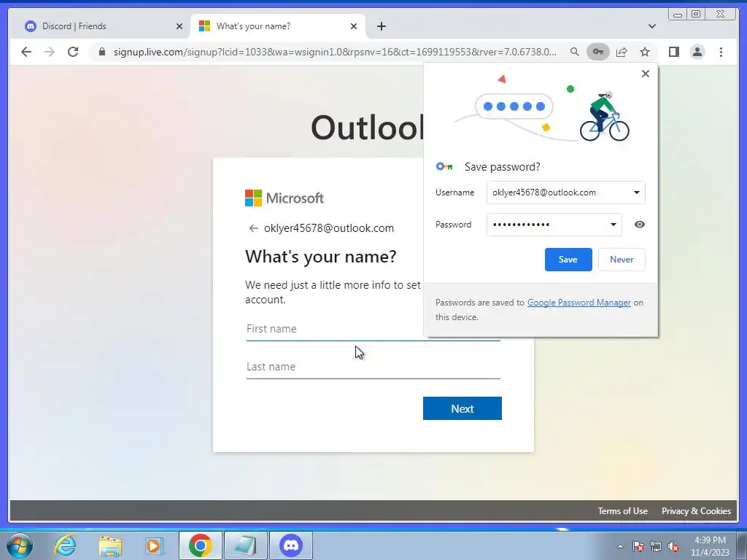Expand the Username dropdown arrow
747x560 pixels.
[x=636, y=192]
